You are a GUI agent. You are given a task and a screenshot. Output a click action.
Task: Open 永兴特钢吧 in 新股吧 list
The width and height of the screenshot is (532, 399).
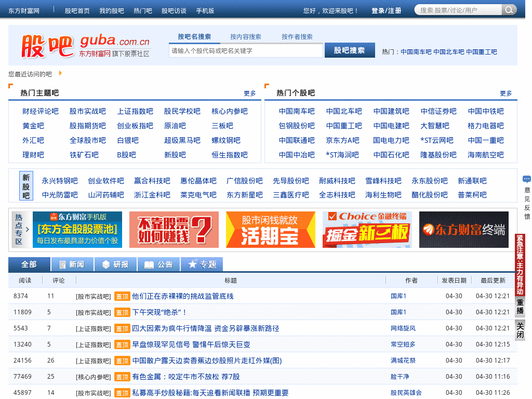tap(60, 181)
